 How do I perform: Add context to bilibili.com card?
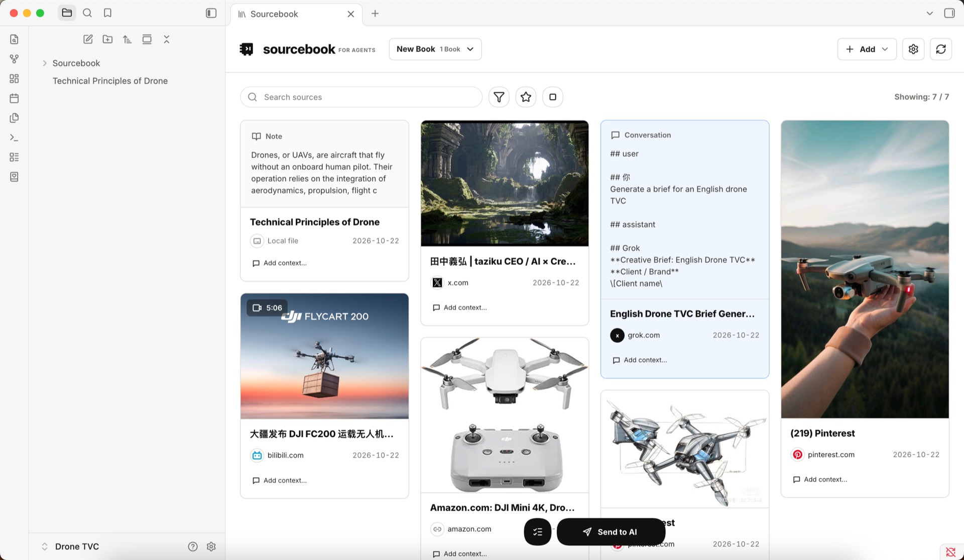[x=280, y=480]
